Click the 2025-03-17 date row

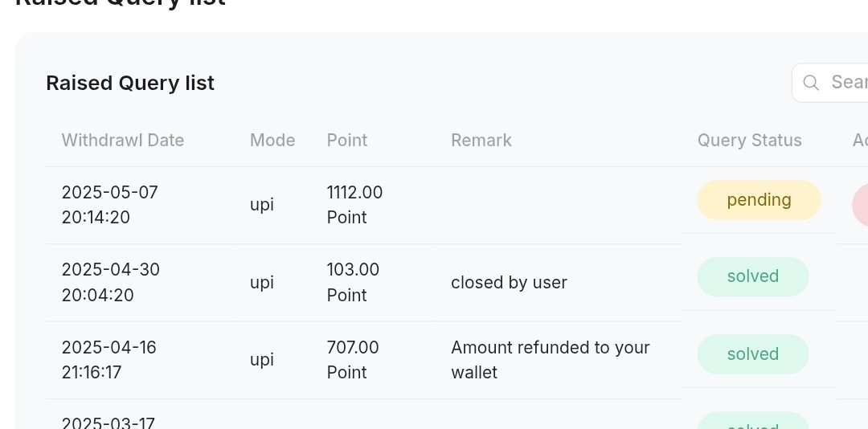pos(108,423)
